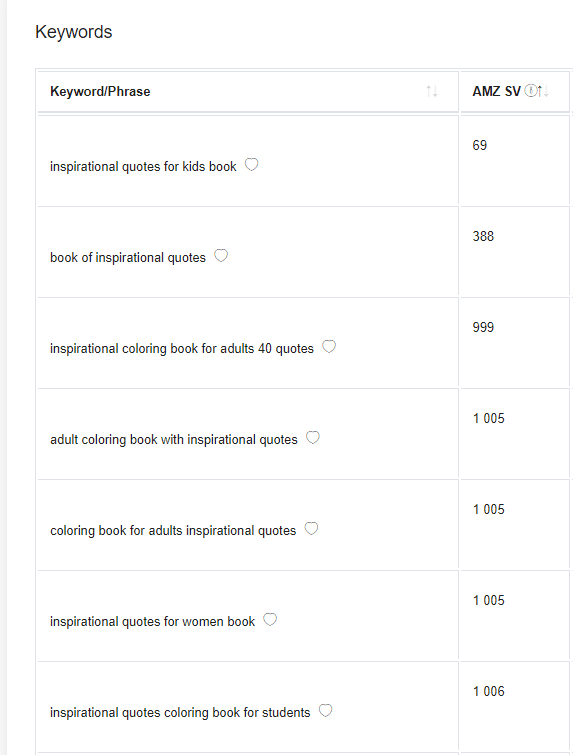
Task: Click the search volume value 999
Action: pos(483,327)
